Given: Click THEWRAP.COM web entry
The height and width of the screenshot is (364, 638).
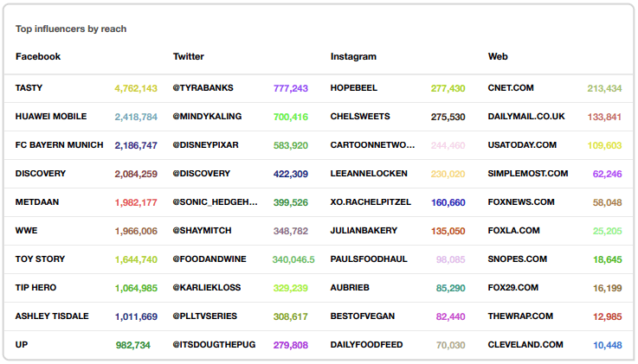Looking at the screenshot, I should 520,316.
